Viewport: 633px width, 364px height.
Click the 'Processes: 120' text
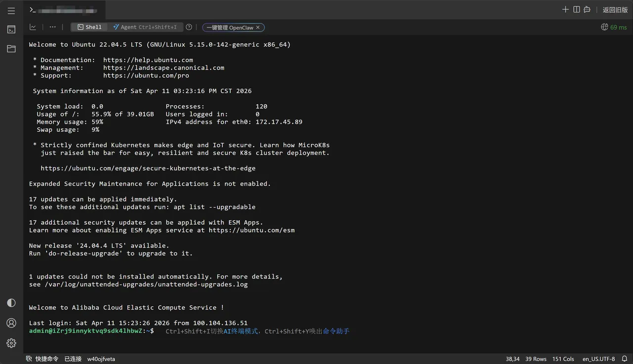pyautogui.click(x=217, y=106)
